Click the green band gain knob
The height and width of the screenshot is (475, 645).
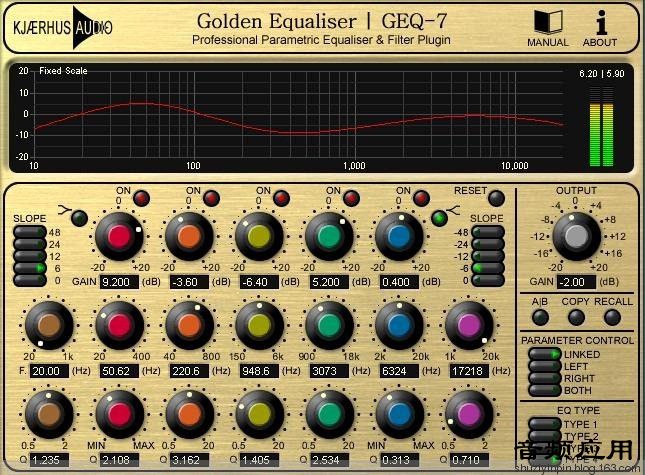pyautogui.click(x=329, y=236)
